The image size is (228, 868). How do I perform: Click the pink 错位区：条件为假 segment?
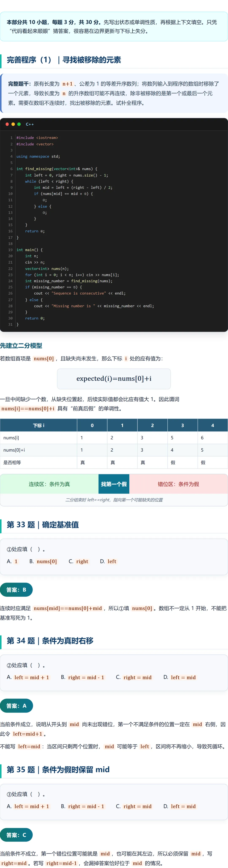click(x=178, y=484)
